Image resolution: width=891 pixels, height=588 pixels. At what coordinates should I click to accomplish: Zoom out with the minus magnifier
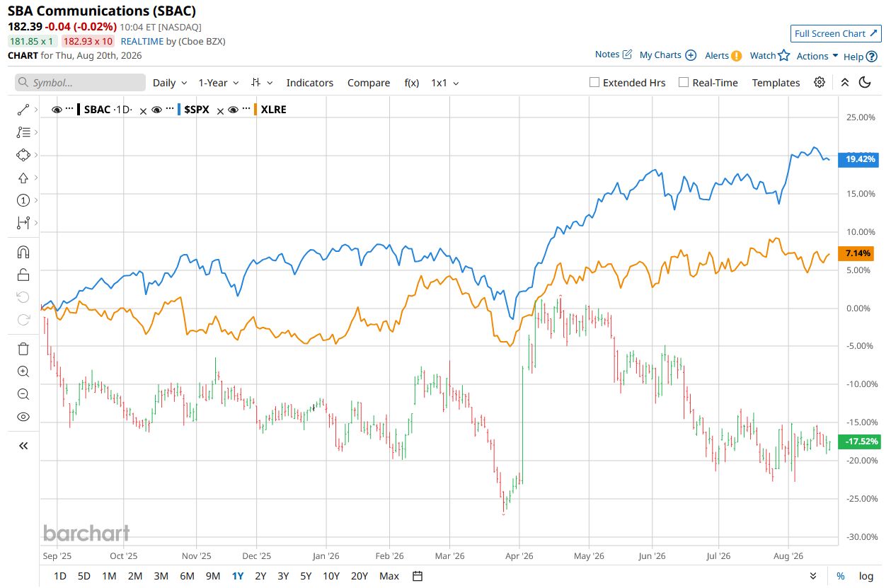click(23, 394)
